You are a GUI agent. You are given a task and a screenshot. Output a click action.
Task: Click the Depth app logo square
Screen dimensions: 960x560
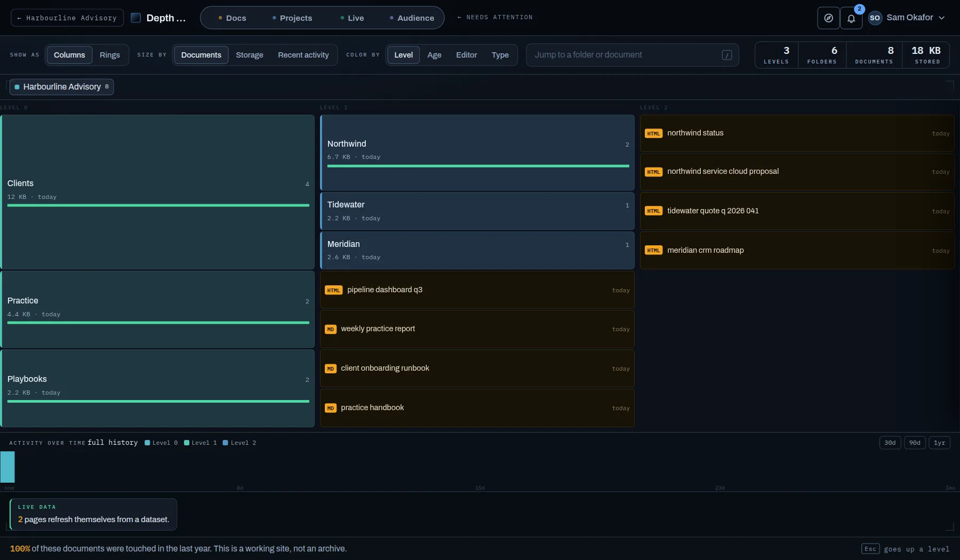136,18
